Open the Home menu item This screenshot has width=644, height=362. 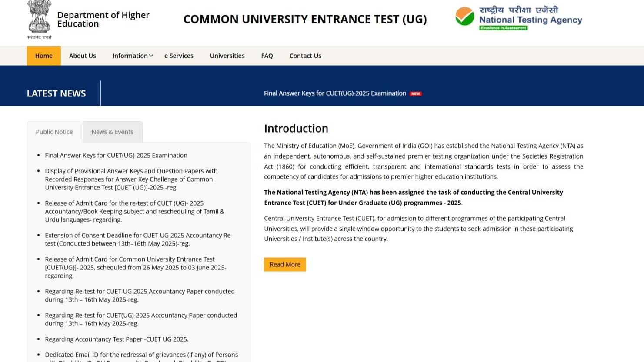43,56
